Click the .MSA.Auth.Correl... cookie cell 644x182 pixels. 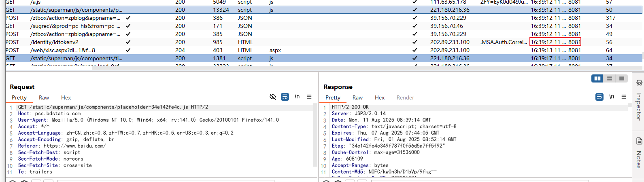(x=504, y=42)
